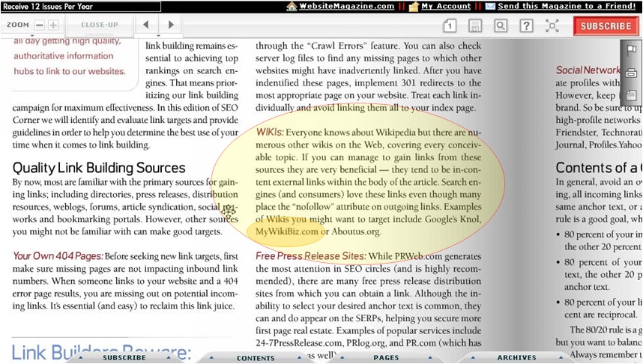Expand the Archives bottom tab
This screenshot has height=364, width=643.
point(516,358)
